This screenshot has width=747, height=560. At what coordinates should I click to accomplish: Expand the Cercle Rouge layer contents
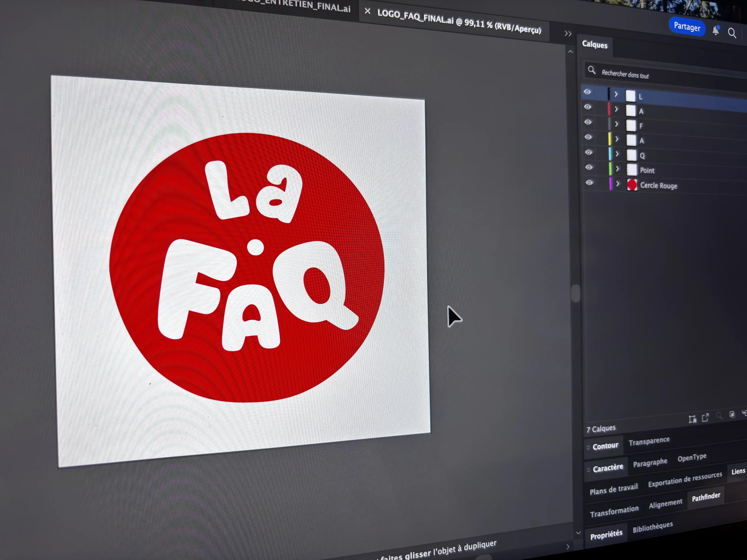tap(618, 184)
